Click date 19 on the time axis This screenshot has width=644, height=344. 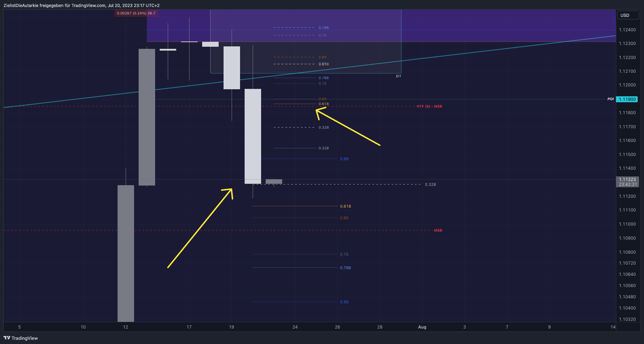pyautogui.click(x=232, y=327)
